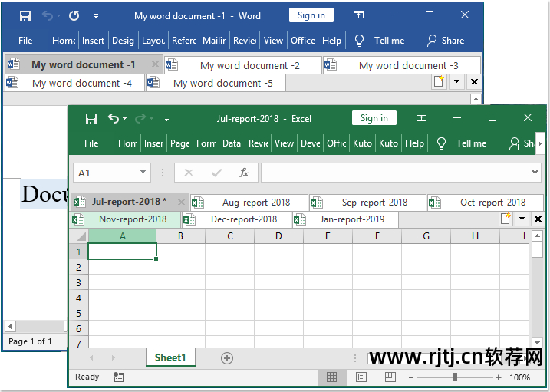Open the Data tab in Excel ribbon
This screenshot has height=392, width=550.
(232, 143)
